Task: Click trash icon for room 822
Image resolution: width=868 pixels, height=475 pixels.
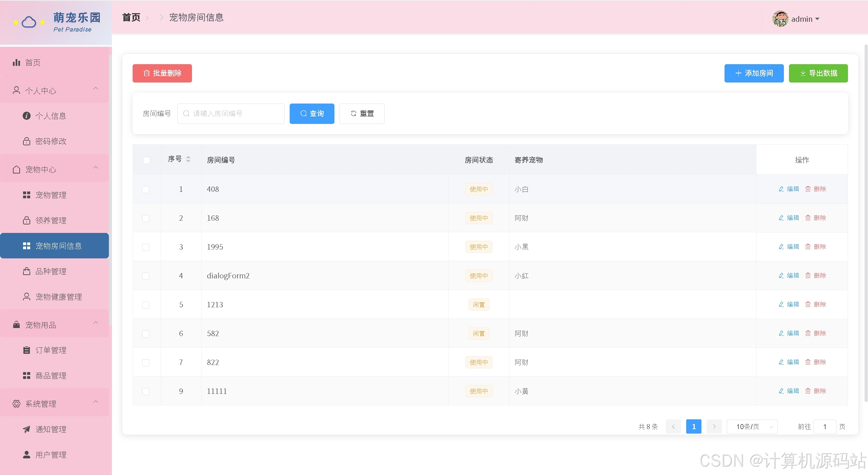Action: pos(808,362)
